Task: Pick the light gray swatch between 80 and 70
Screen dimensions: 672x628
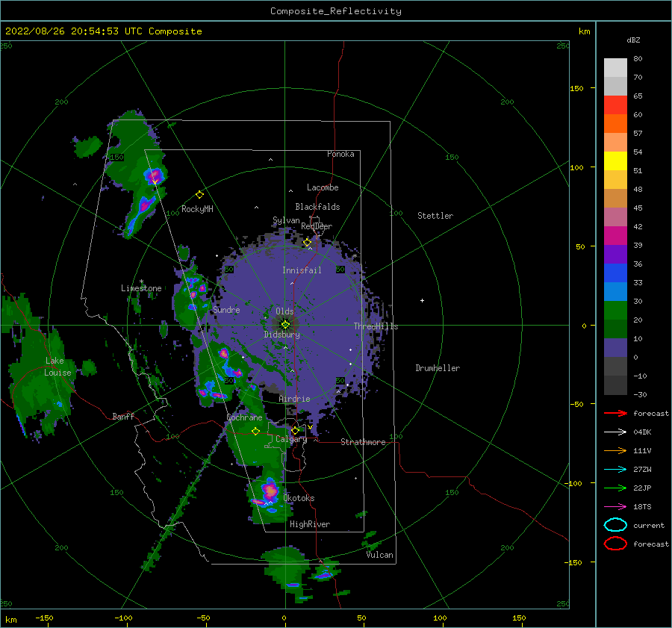Action: [615, 68]
